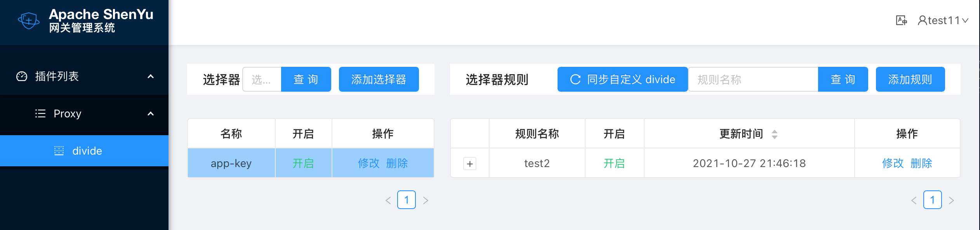Collapse the 插件列表 menu section
Screen dimensions: 980x230
[151, 77]
